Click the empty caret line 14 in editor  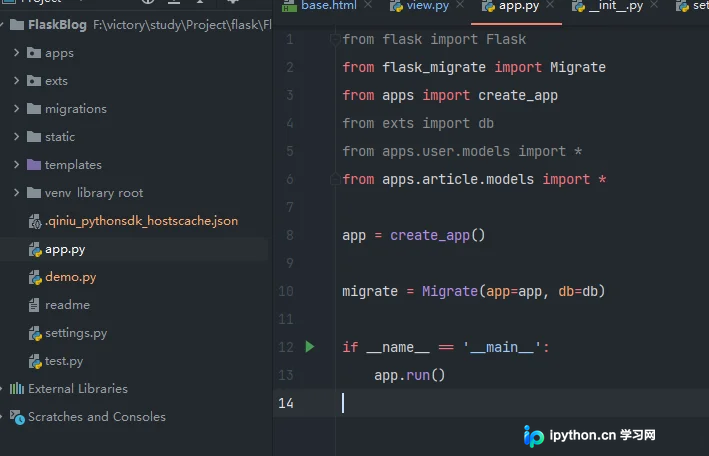pyautogui.click(x=491, y=403)
